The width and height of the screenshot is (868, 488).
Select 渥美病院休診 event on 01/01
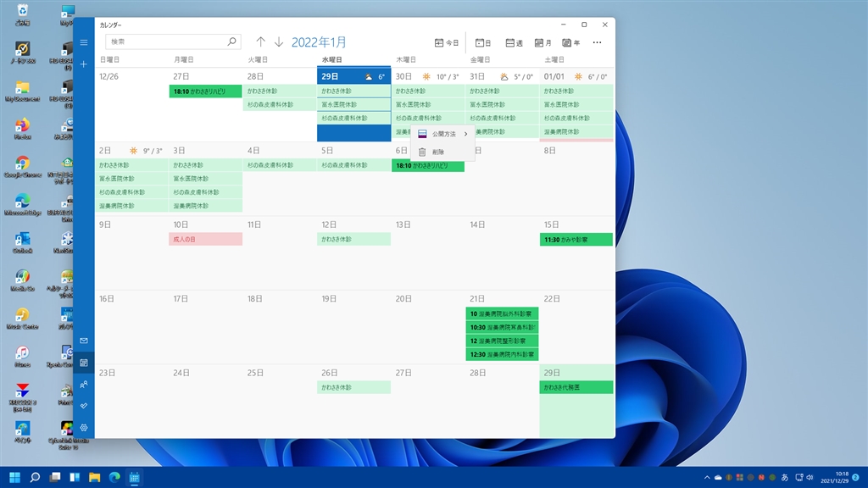click(576, 131)
